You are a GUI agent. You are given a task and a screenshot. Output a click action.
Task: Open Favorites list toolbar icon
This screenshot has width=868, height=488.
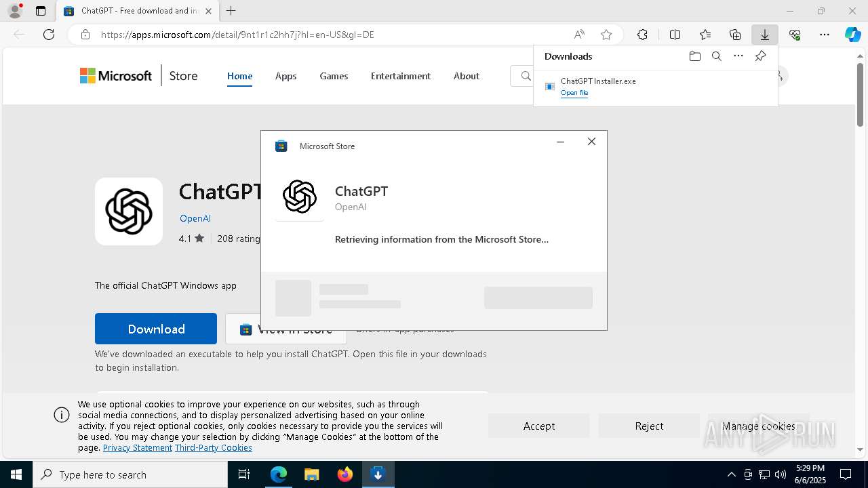coord(705,35)
